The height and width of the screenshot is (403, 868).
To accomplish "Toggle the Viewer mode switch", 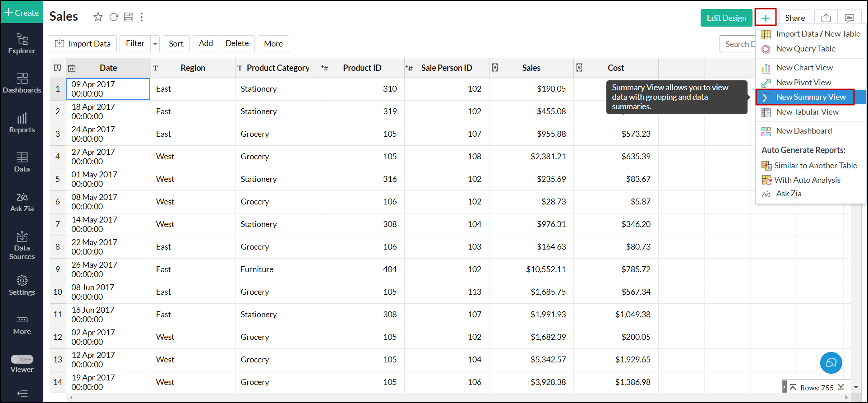I will tap(22, 359).
